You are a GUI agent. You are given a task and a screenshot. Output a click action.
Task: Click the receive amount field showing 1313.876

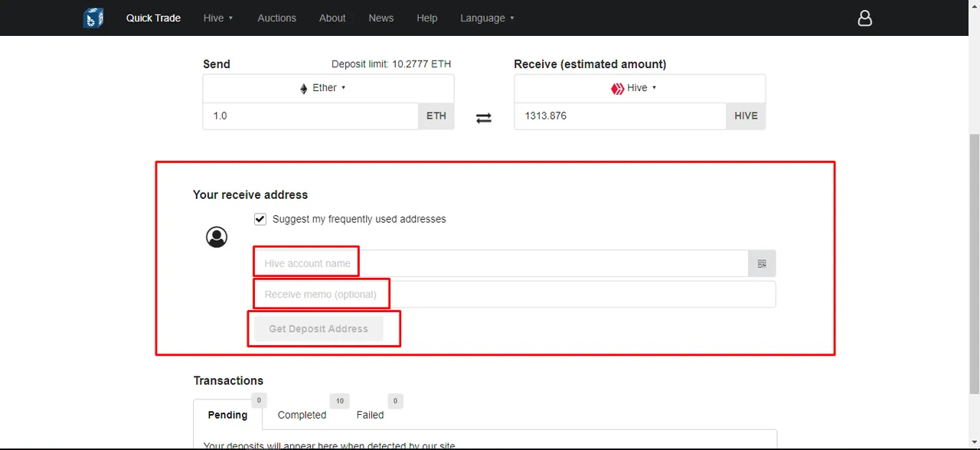620,116
